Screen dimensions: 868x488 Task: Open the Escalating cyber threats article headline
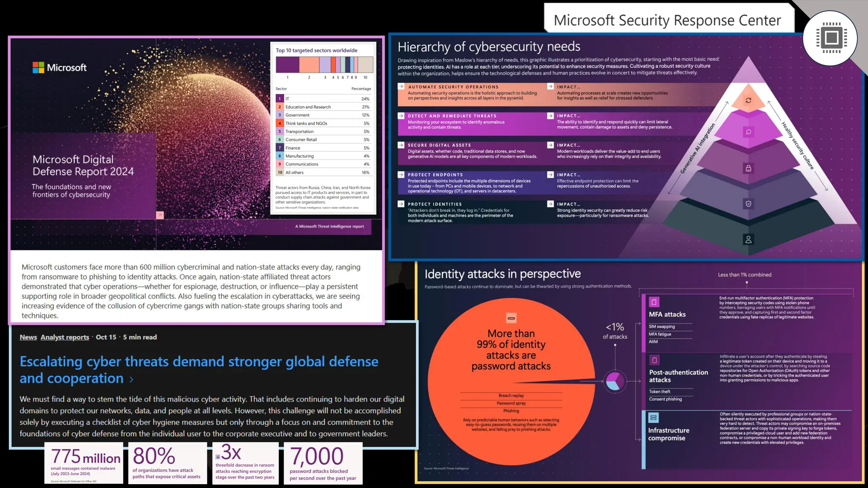199,370
